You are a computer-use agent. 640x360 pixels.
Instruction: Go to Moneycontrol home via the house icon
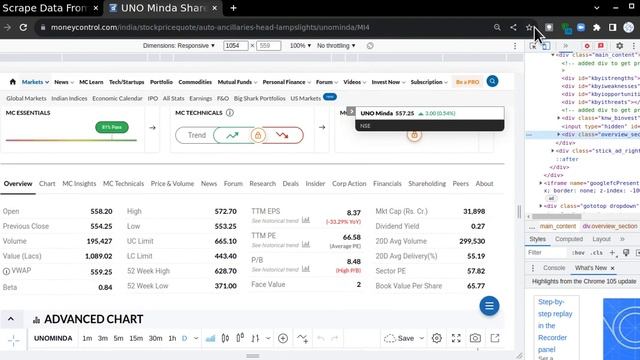point(13,82)
